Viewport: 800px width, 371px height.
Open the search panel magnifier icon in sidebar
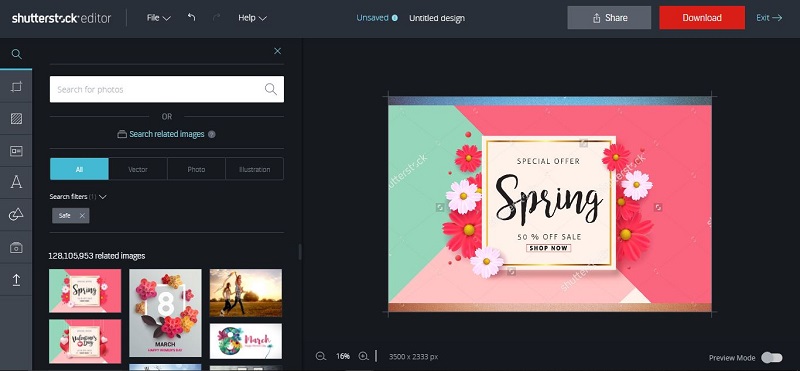(16, 54)
